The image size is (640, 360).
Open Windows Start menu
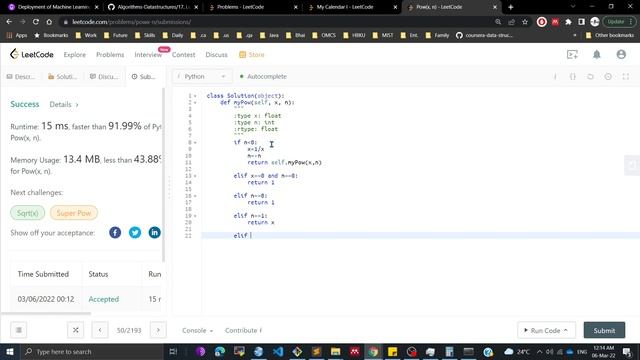click(x=9, y=351)
